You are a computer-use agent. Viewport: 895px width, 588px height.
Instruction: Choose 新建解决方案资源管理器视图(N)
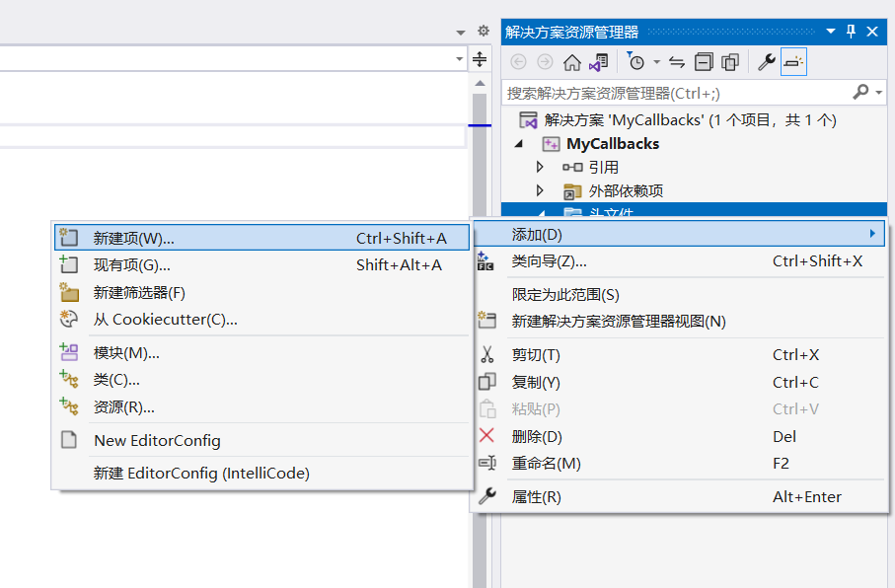(x=679, y=322)
